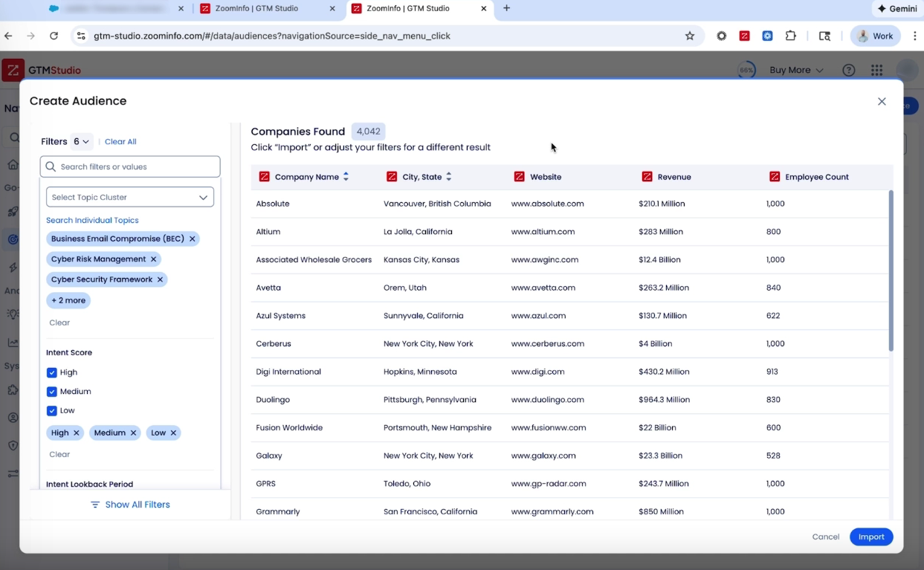The width and height of the screenshot is (924, 570).
Task: Switch to the active ZoomInfo GTM Studio tab
Action: pyautogui.click(x=421, y=9)
